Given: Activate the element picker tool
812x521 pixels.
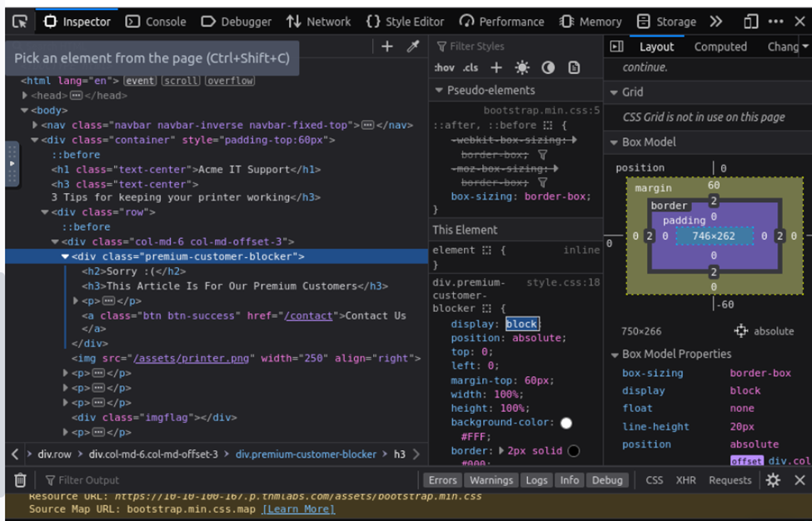Looking at the screenshot, I should pyautogui.click(x=20, y=22).
